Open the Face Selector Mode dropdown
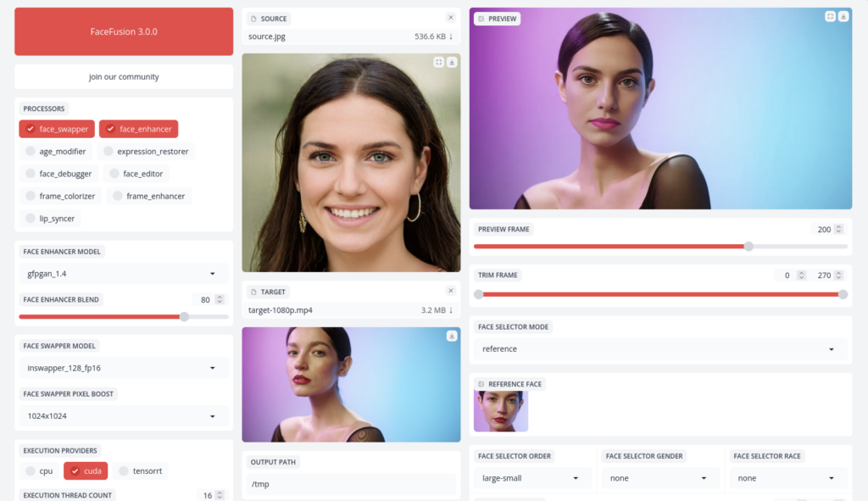 661,348
